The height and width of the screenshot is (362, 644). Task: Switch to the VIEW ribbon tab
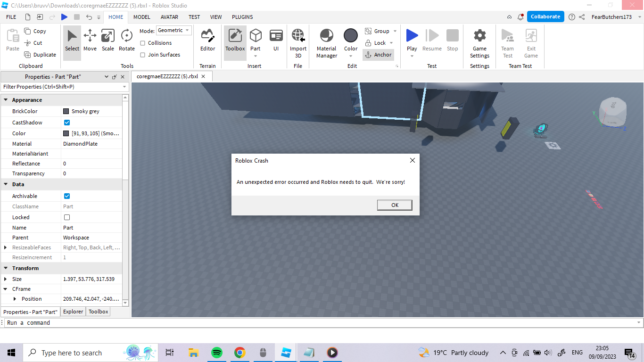pos(216,17)
